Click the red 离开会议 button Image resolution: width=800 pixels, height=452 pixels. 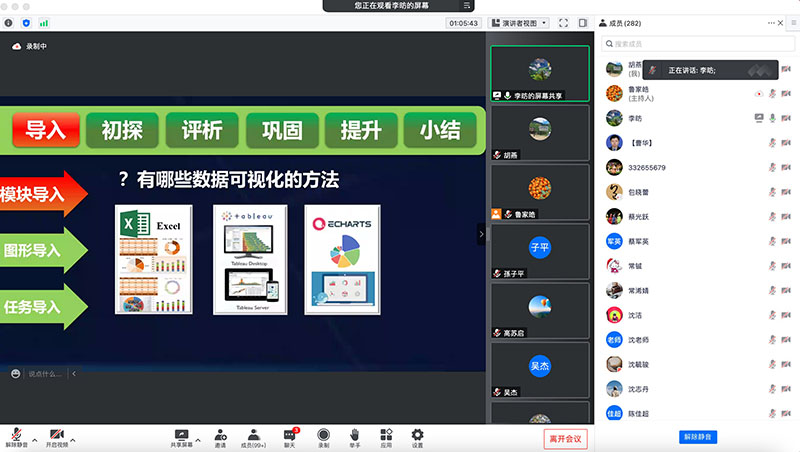[564, 439]
